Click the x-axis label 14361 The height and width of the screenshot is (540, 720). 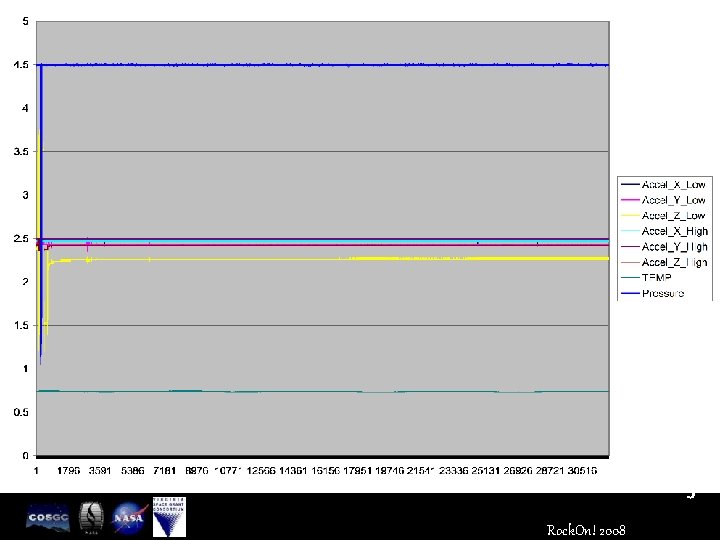click(293, 471)
